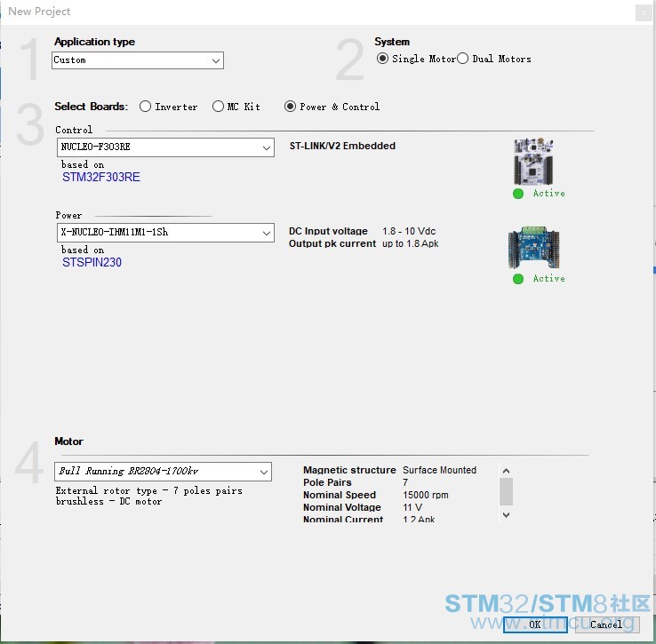Click the '15000 rpm' nominal speed value
The height and width of the screenshot is (644, 656).
(x=425, y=495)
